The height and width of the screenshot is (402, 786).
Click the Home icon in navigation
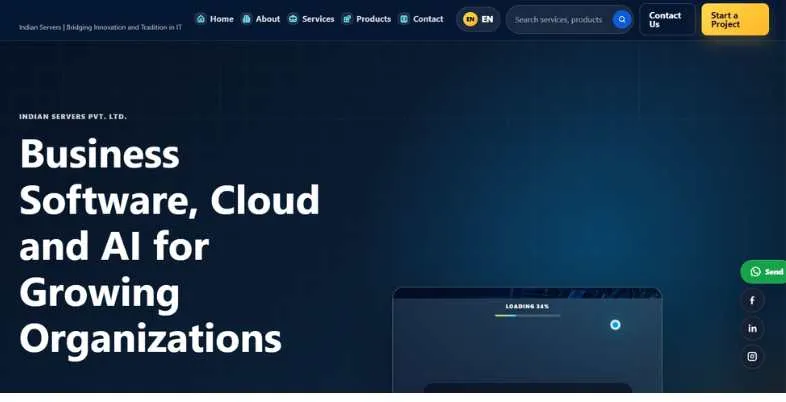pos(201,19)
